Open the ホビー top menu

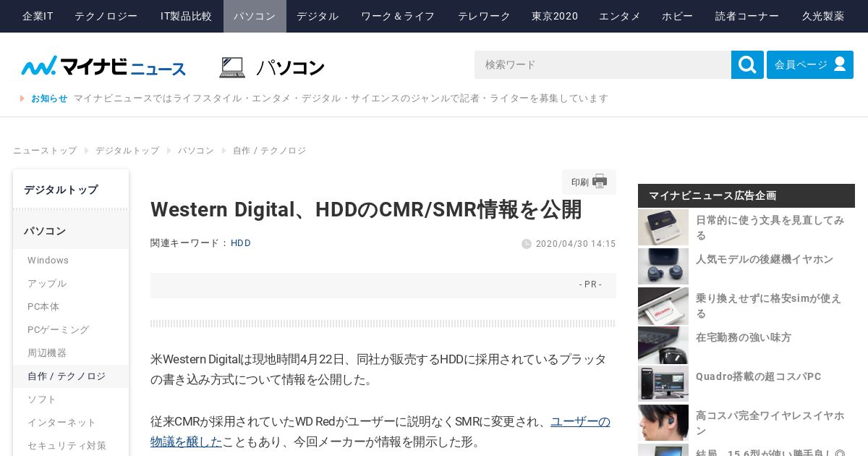click(x=677, y=16)
